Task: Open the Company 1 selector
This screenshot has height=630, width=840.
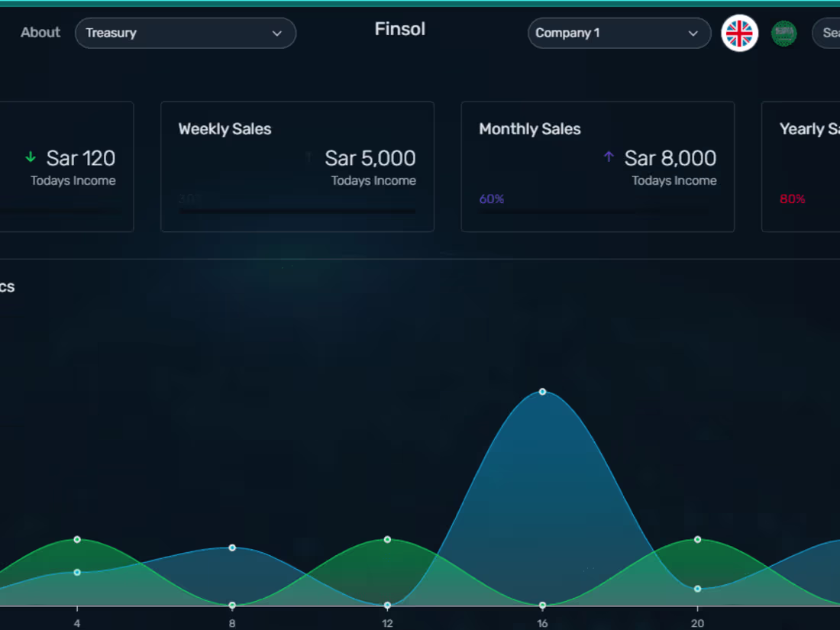Action: coord(619,33)
